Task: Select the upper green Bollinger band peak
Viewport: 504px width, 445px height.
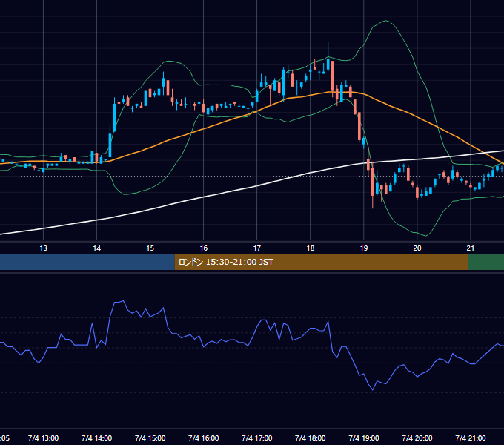Action: pyautogui.click(x=385, y=21)
